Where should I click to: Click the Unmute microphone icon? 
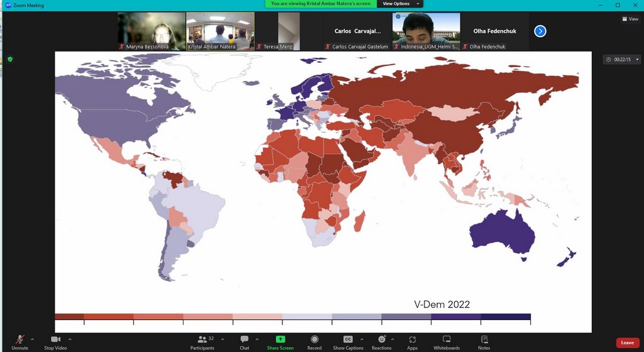point(19,340)
